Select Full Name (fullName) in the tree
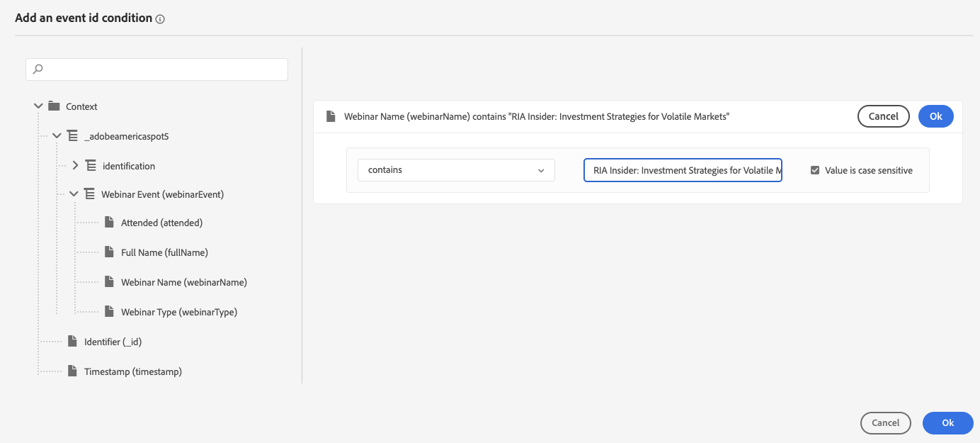The height and width of the screenshot is (443, 980). click(x=164, y=252)
